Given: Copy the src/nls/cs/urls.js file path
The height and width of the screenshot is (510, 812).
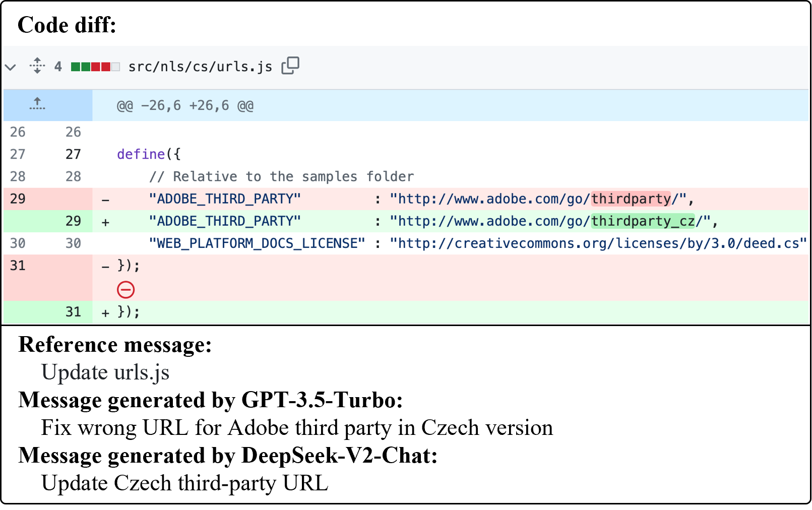Looking at the screenshot, I should click(x=290, y=66).
